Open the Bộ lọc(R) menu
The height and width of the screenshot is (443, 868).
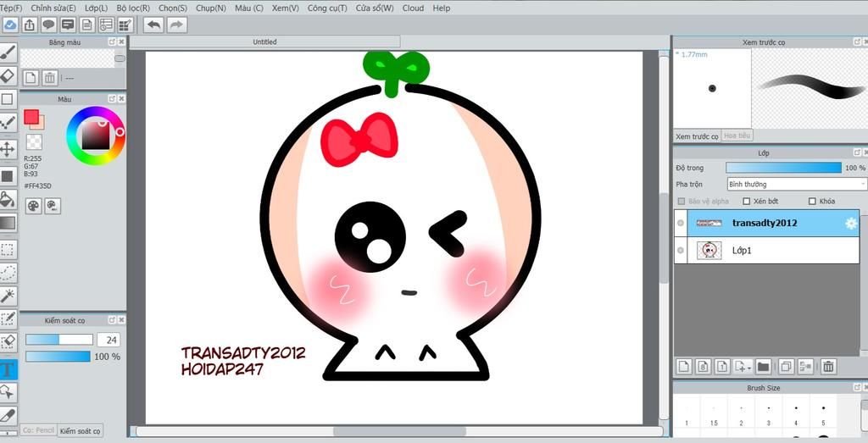click(133, 8)
